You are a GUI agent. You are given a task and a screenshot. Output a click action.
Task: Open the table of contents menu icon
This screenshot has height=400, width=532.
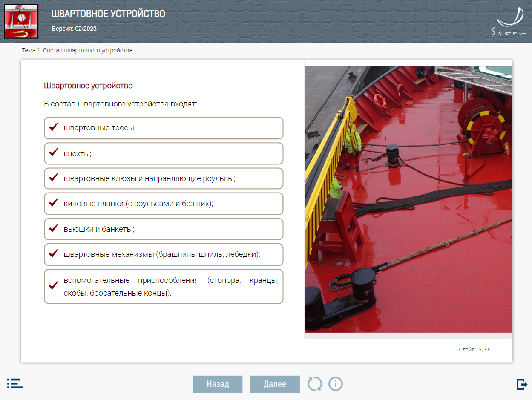(x=15, y=383)
